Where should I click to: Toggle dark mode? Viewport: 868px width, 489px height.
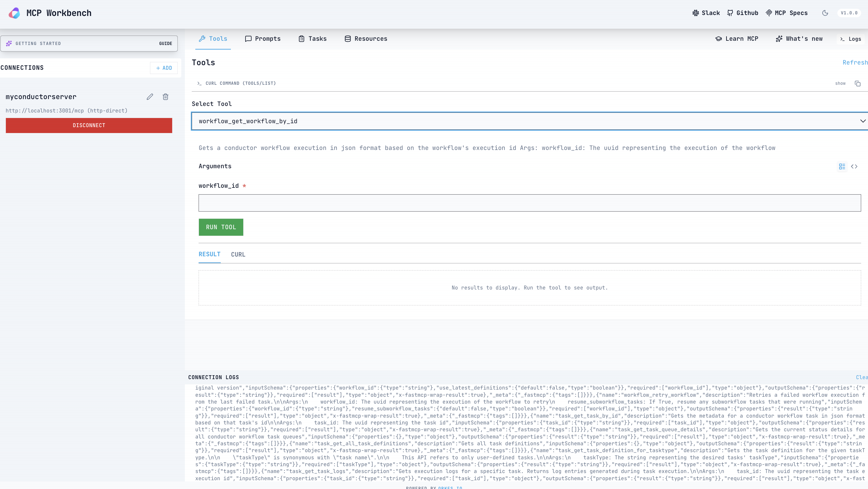click(825, 13)
